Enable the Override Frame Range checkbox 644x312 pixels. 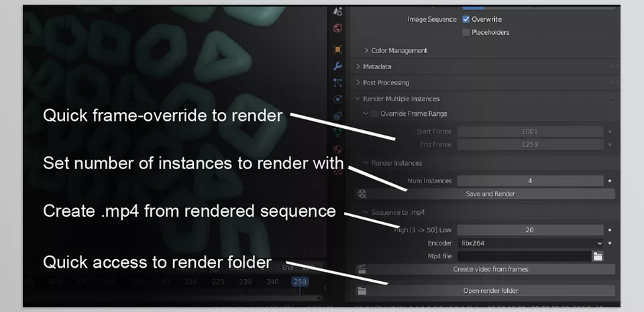(374, 114)
